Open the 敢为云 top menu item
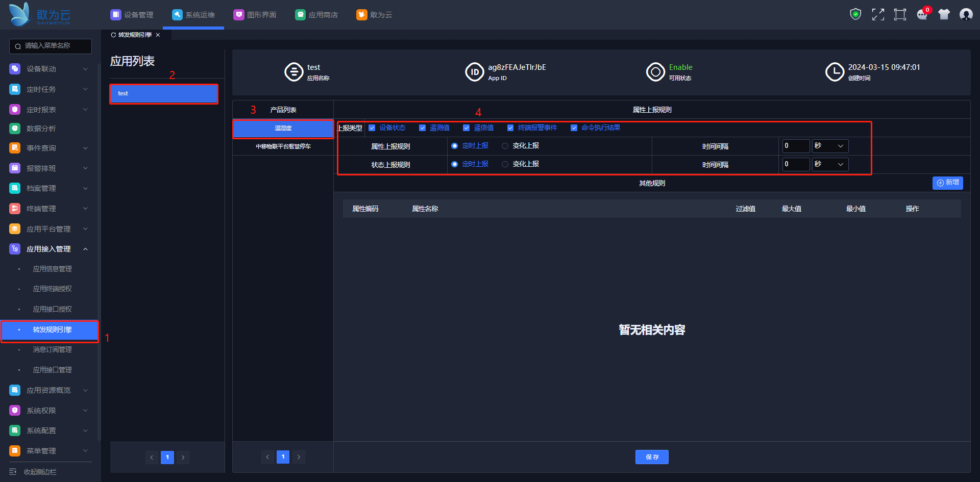 [374, 15]
